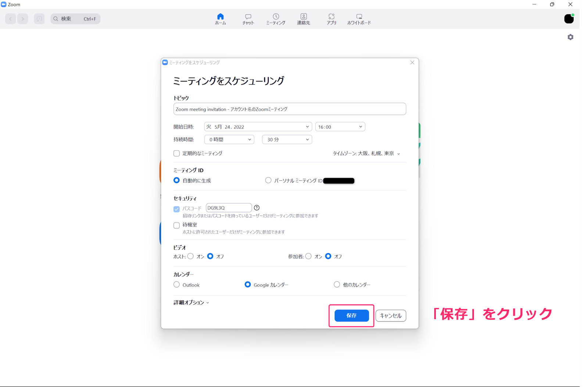Turn host video on
Viewport: 588px width, 387px height.
point(191,256)
